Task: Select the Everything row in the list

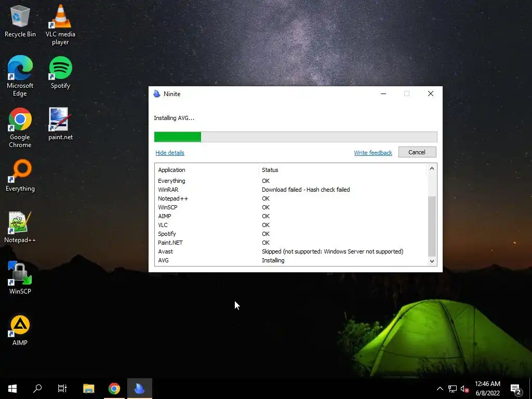Action: coord(291,181)
